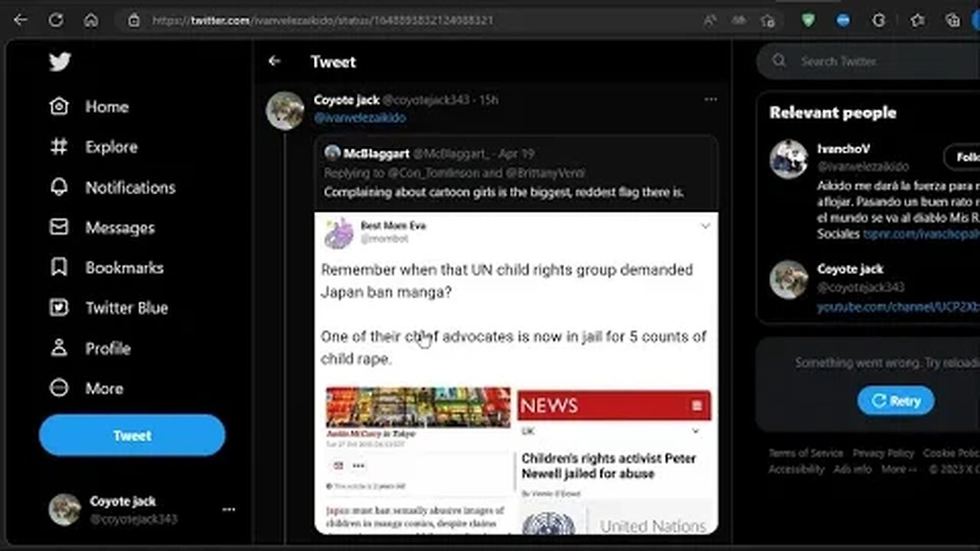Viewport: 980px width, 551px height.
Task: Click the More menu label in sidebar
Action: tap(104, 389)
